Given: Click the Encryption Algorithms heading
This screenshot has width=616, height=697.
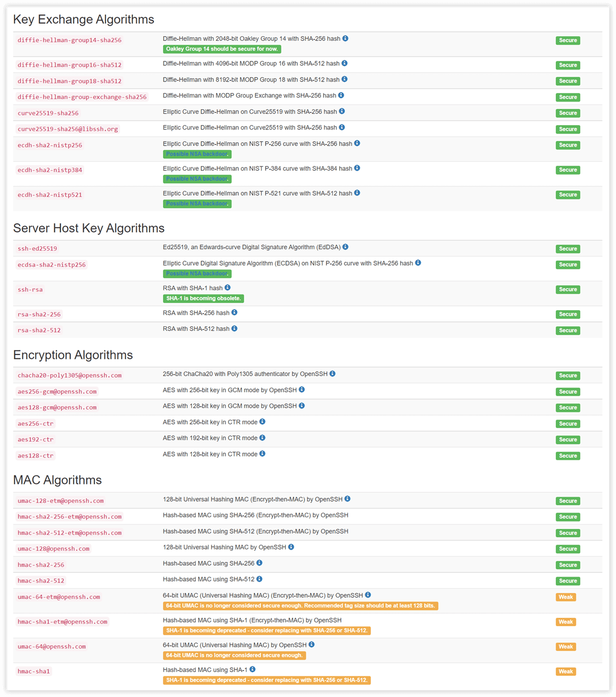Looking at the screenshot, I should click(x=73, y=355).
